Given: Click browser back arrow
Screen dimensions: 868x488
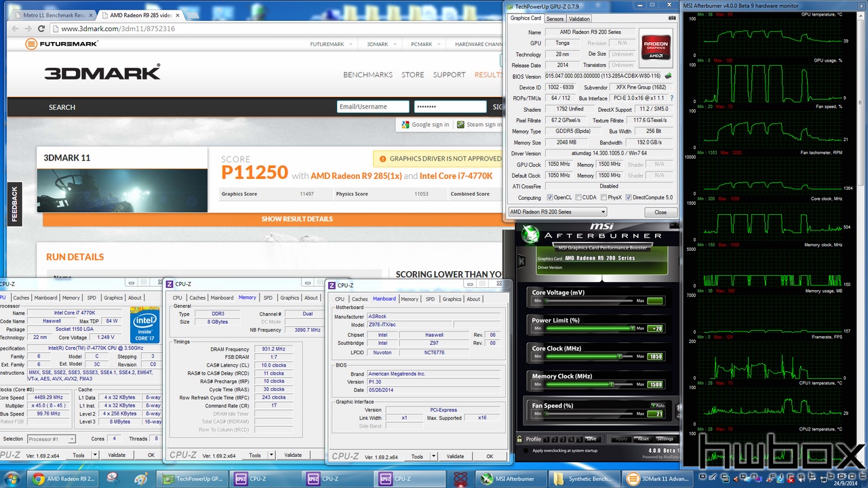Looking at the screenshot, I should pyautogui.click(x=14, y=28).
